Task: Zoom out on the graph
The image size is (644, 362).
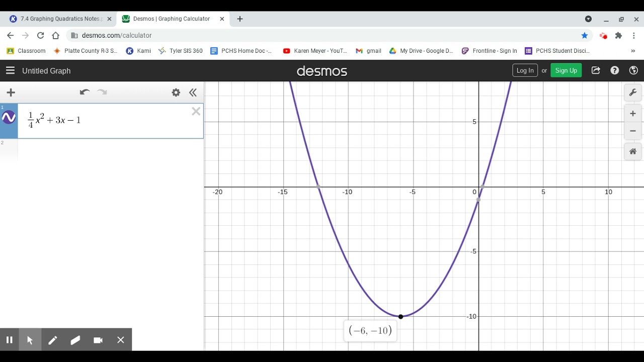Action: click(633, 131)
